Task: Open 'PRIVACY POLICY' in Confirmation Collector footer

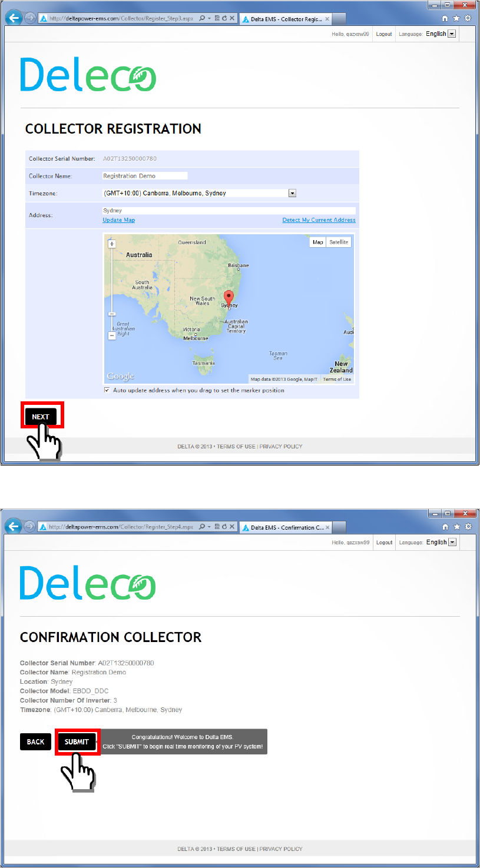Action: [281, 849]
